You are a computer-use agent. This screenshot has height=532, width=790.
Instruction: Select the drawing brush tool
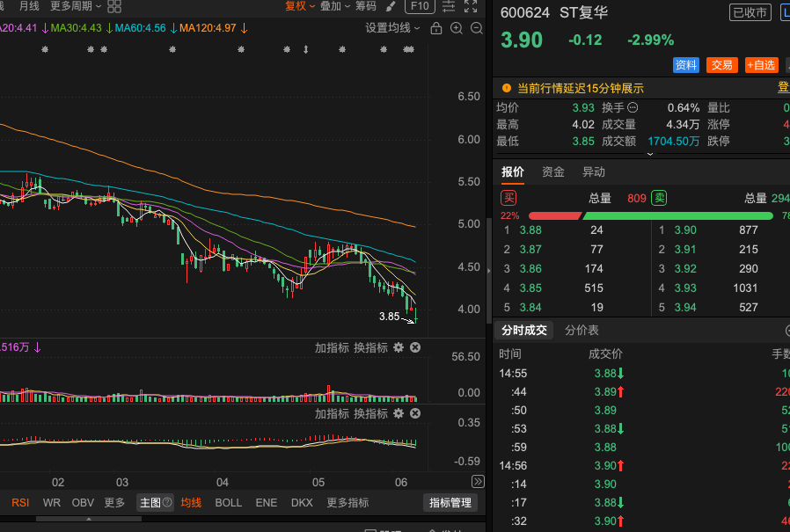[391, 6]
